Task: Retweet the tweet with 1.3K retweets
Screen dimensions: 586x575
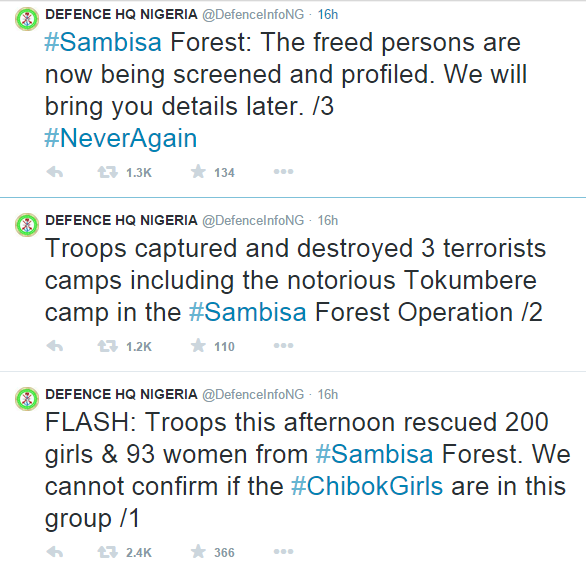Action: point(108,172)
